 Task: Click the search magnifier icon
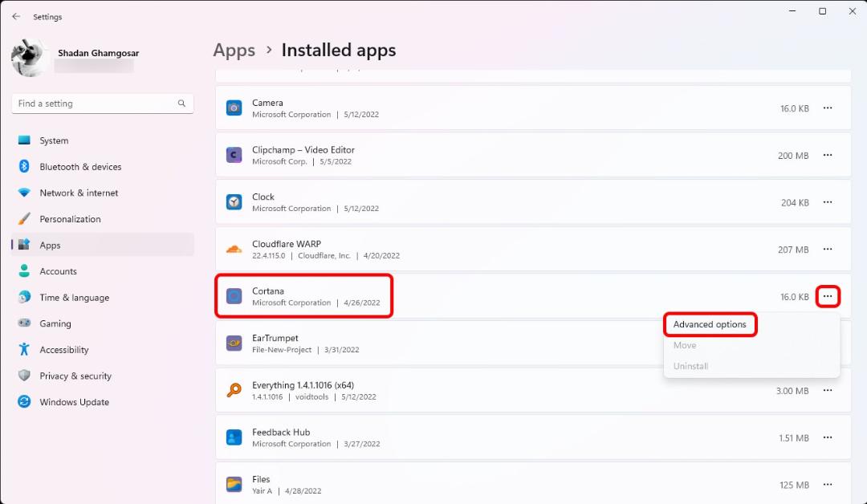click(x=181, y=104)
